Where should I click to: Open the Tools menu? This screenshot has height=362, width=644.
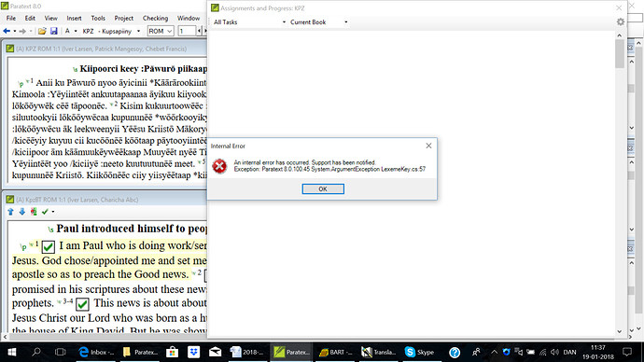[x=98, y=18]
